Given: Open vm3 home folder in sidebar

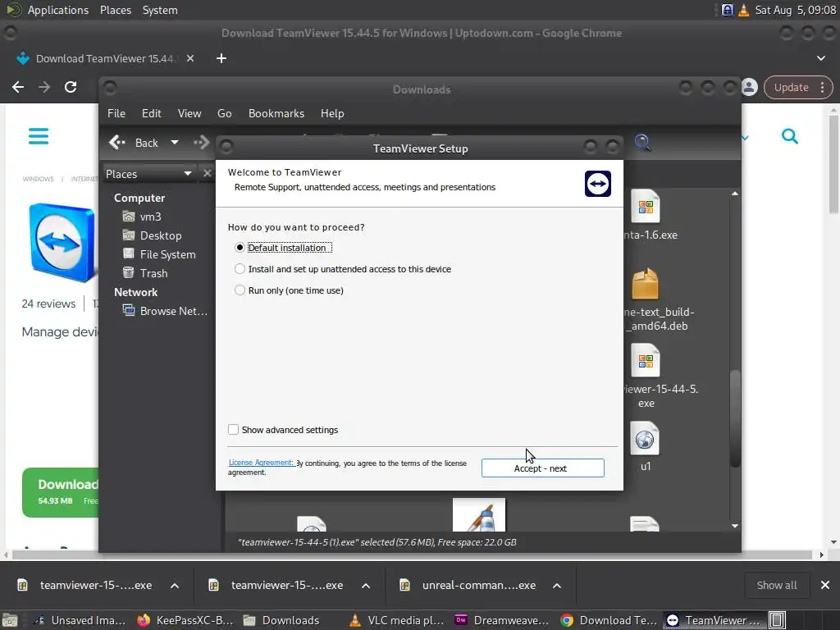Looking at the screenshot, I should pos(142,217).
